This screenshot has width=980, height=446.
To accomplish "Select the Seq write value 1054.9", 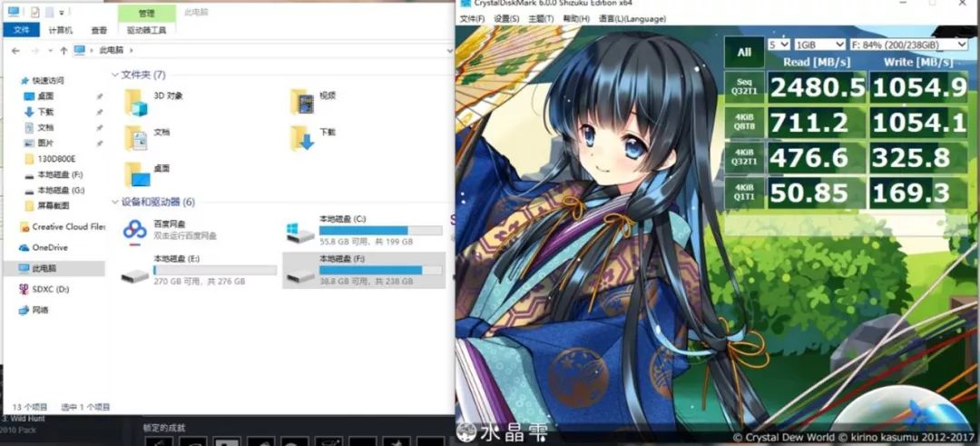I will pyautogui.click(x=919, y=87).
